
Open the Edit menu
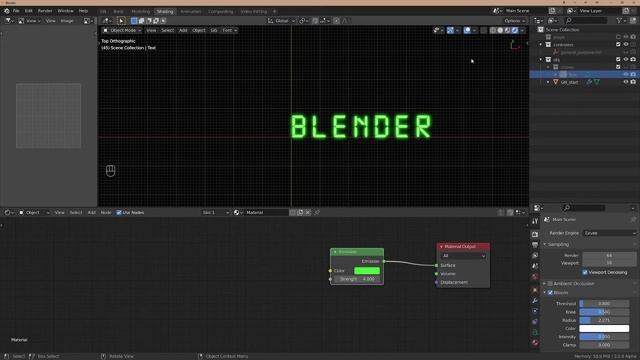tap(29, 11)
